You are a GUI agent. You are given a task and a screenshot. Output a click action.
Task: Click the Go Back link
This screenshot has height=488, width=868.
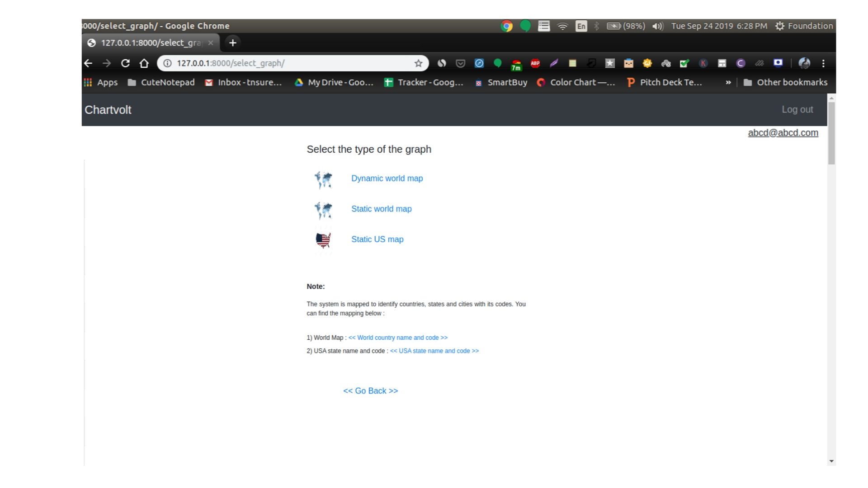[370, 391]
